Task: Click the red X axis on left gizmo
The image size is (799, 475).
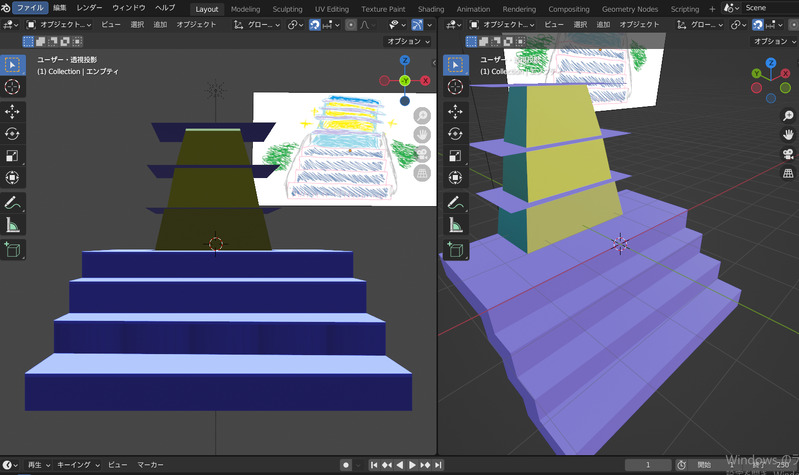Action: [x=425, y=80]
